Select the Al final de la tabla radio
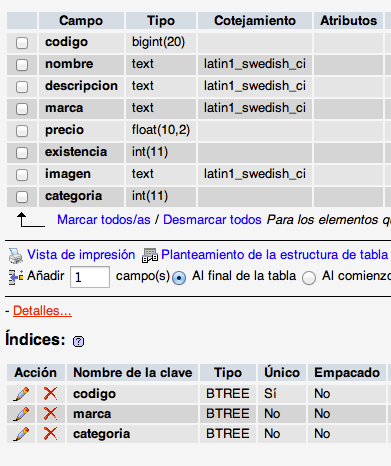Image resolution: width=391 pixels, height=466 pixels. click(179, 278)
